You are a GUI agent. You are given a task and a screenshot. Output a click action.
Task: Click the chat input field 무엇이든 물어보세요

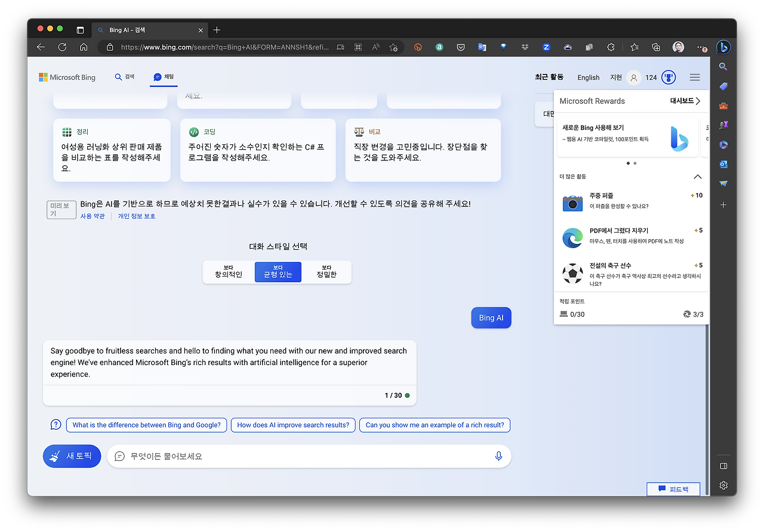click(x=309, y=456)
